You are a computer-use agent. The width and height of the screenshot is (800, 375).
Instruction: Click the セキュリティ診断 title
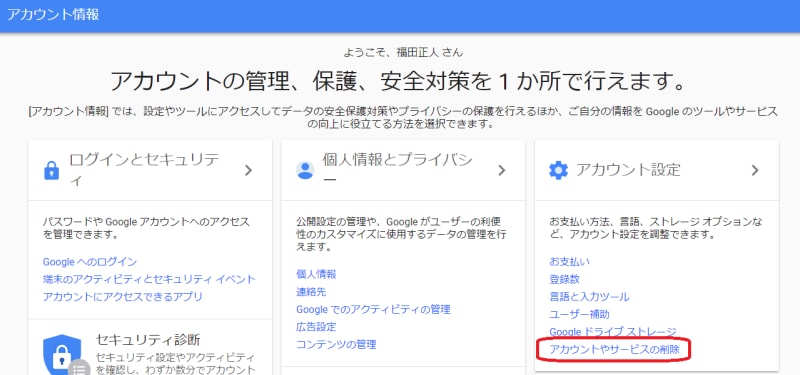[148, 339]
